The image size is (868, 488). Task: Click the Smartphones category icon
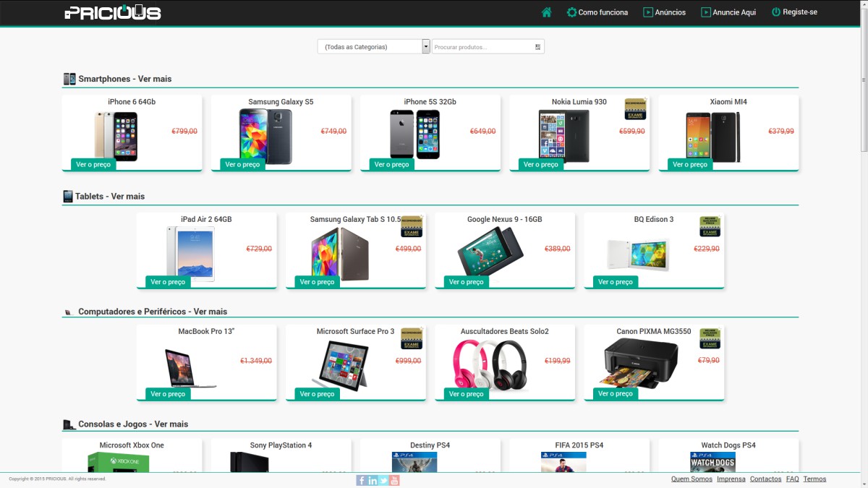(69, 79)
